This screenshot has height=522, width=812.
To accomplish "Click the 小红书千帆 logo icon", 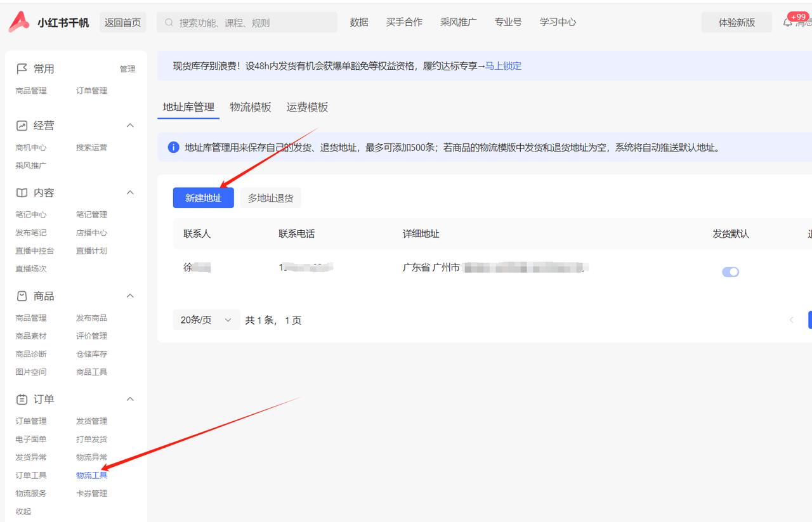I will click(18, 21).
